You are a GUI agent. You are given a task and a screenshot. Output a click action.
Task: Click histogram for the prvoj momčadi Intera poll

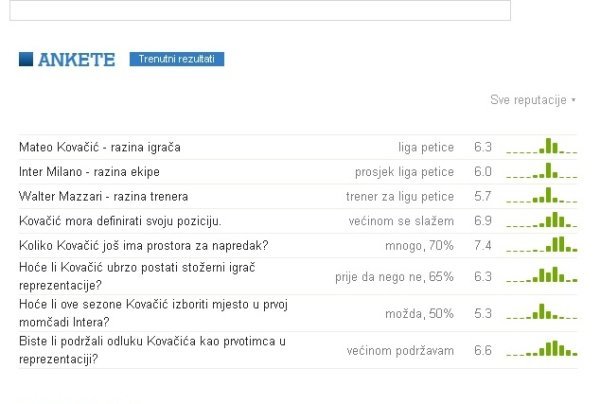pyautogui.click(x=541, y=312)
